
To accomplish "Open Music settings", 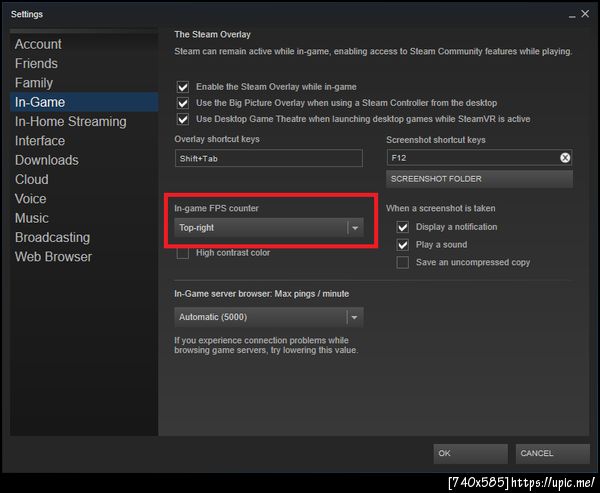I will point(84,218).
